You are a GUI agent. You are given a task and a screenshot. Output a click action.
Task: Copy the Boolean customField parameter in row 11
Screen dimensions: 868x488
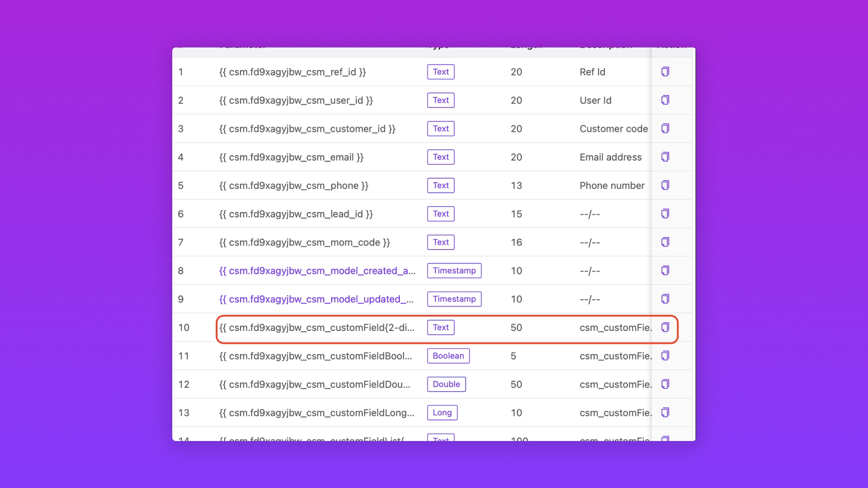click(x=665, y=356)
